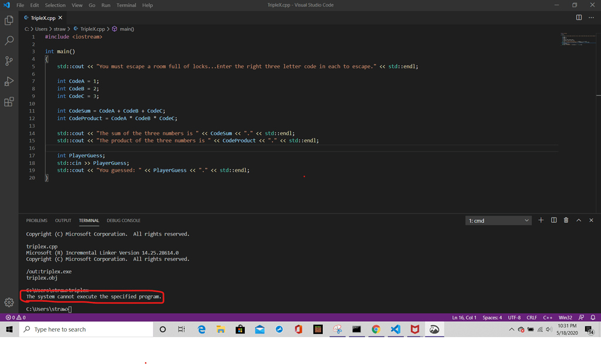
Task: Maximize the terminal panel with chevron
Action: [x=579, y=220]
